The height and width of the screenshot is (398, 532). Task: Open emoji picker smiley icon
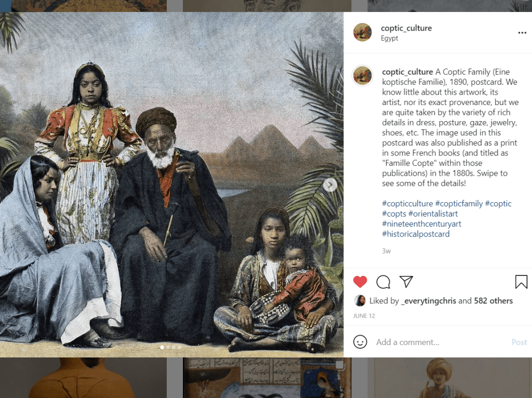tap(360, 342)
